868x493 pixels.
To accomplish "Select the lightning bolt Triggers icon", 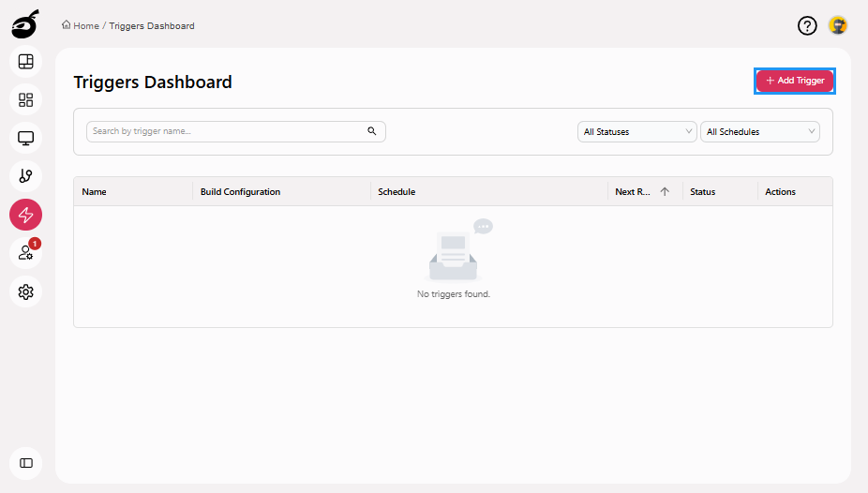I will tap(26, 215).
